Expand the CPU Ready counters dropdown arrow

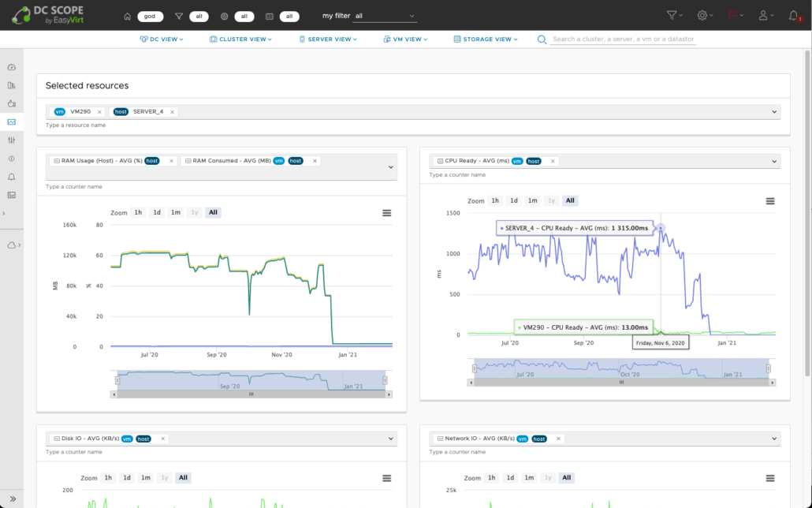click(774, 161)
